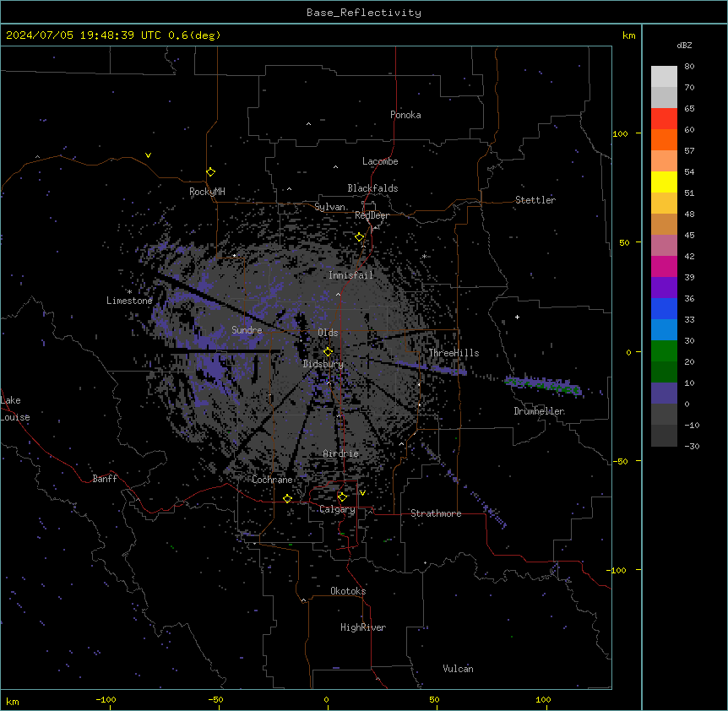
Task: Click the HighRiver town label
Action: pyautogui.click(x=363, y=627)
